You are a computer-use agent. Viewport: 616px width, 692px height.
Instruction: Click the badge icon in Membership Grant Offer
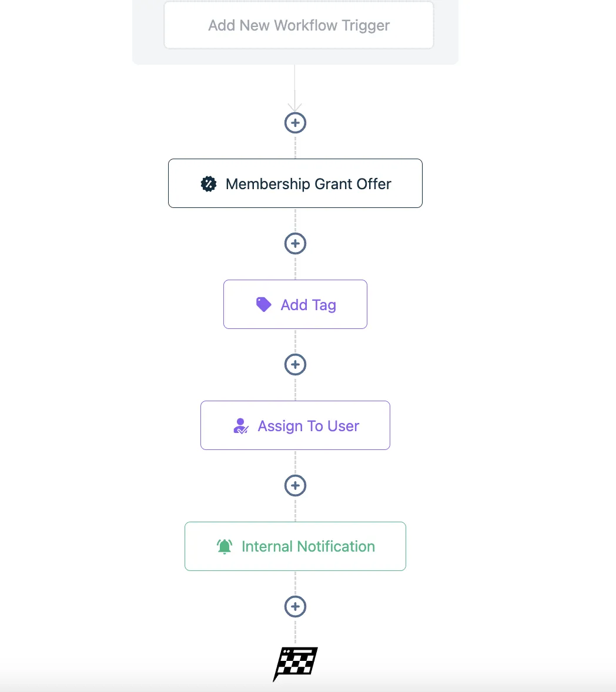click(209, 184)
